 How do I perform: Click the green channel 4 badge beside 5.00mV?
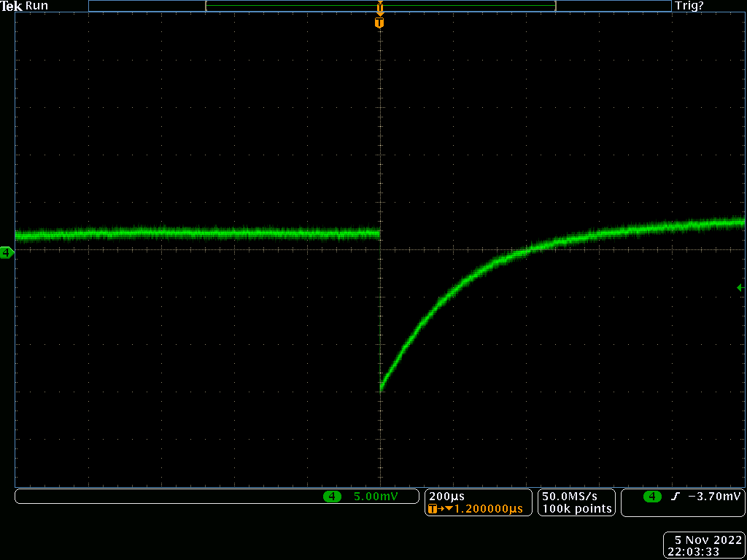point(332,497)
